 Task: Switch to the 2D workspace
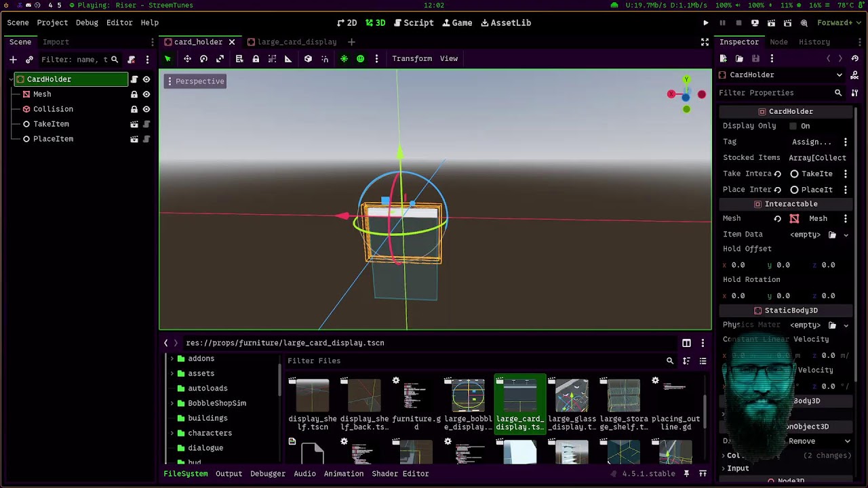point(346,23)
